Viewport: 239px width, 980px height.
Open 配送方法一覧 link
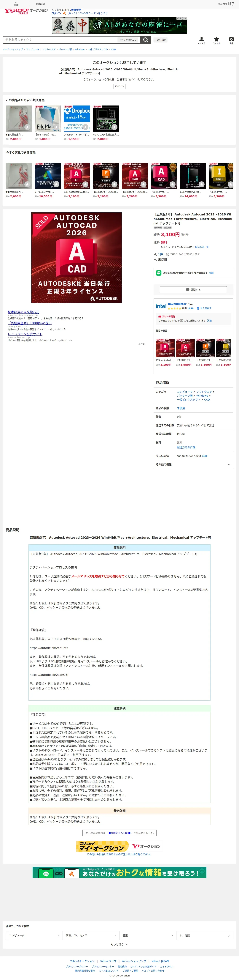pos(202,247)
